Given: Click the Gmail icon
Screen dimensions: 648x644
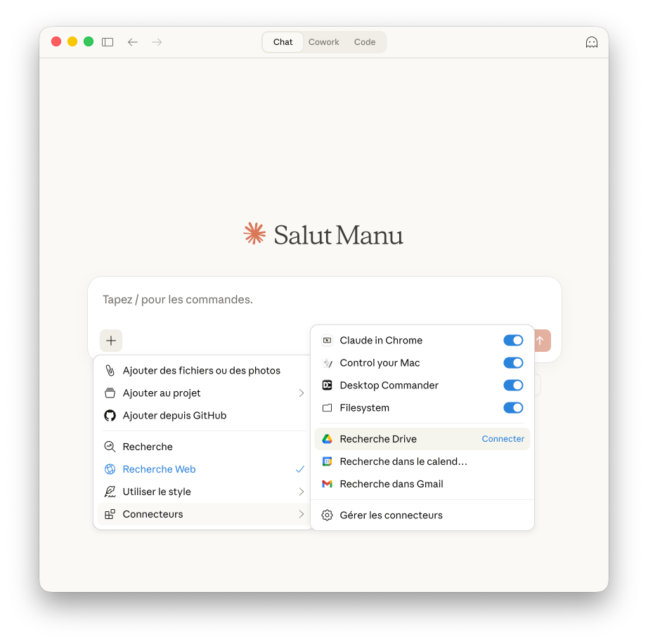Looking at the screenshot, I should pyautogui.click(x=327, y=484).
